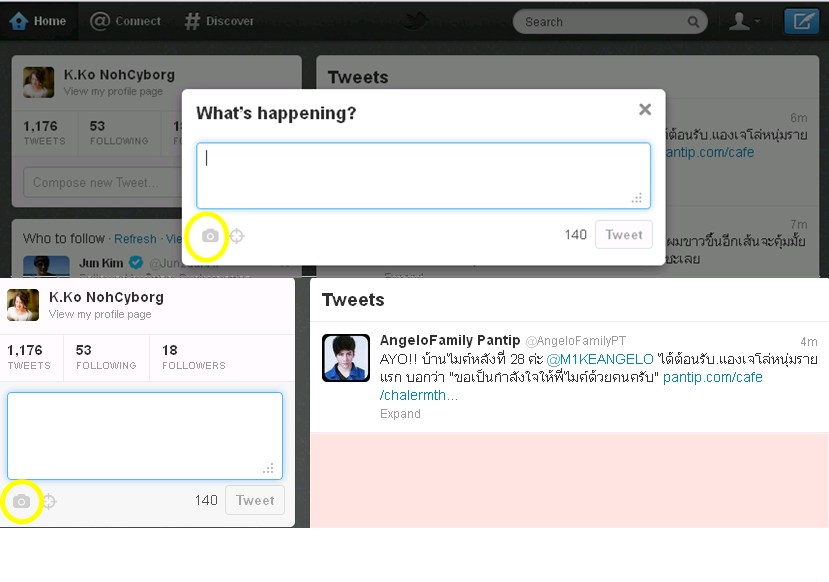Screen dimensions: 829x582
Task: Open dimmed View my profile page link behind dialog
Action: [x=113, y=91]
